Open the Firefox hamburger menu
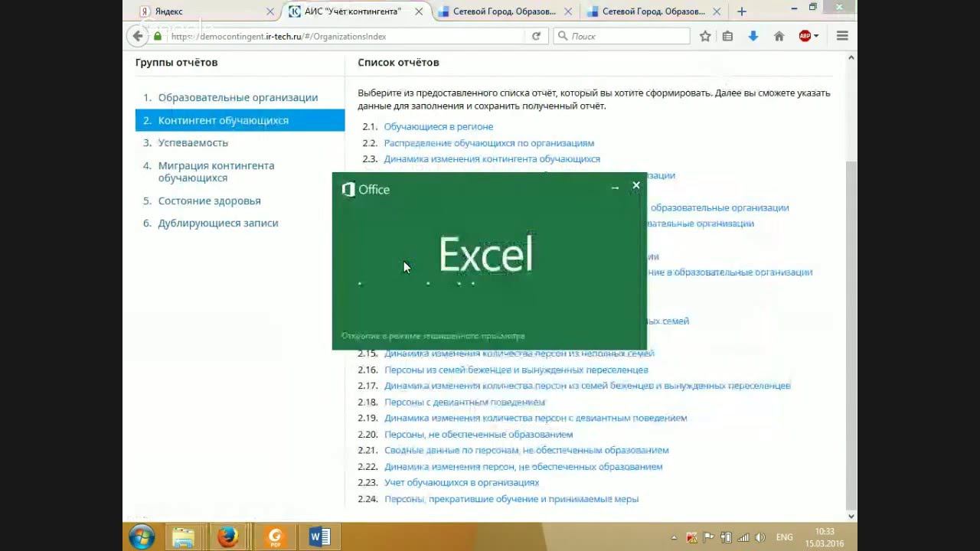Viewport: 980px width, 551px height. 842,36
